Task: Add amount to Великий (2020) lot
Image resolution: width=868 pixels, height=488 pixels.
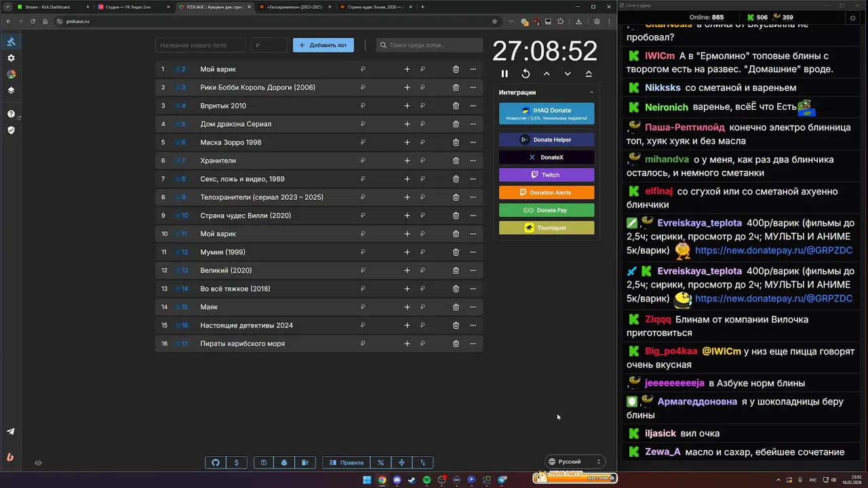Action: [407, 270]
